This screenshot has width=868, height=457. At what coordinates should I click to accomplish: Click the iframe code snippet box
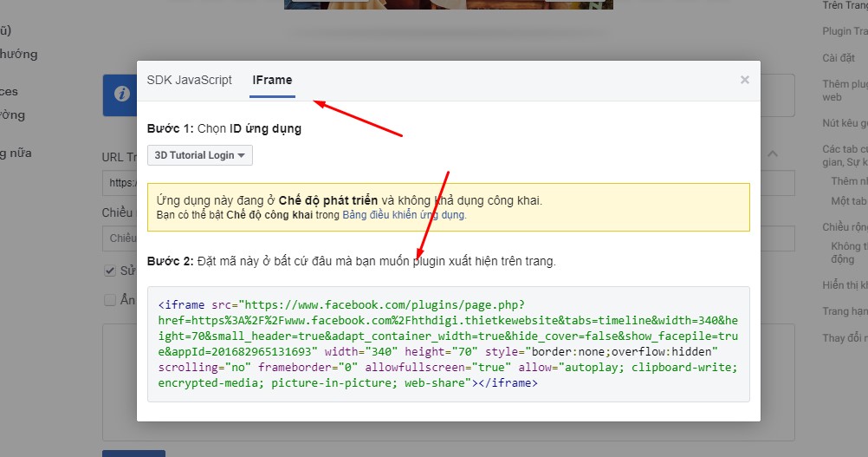coord(449,344)
